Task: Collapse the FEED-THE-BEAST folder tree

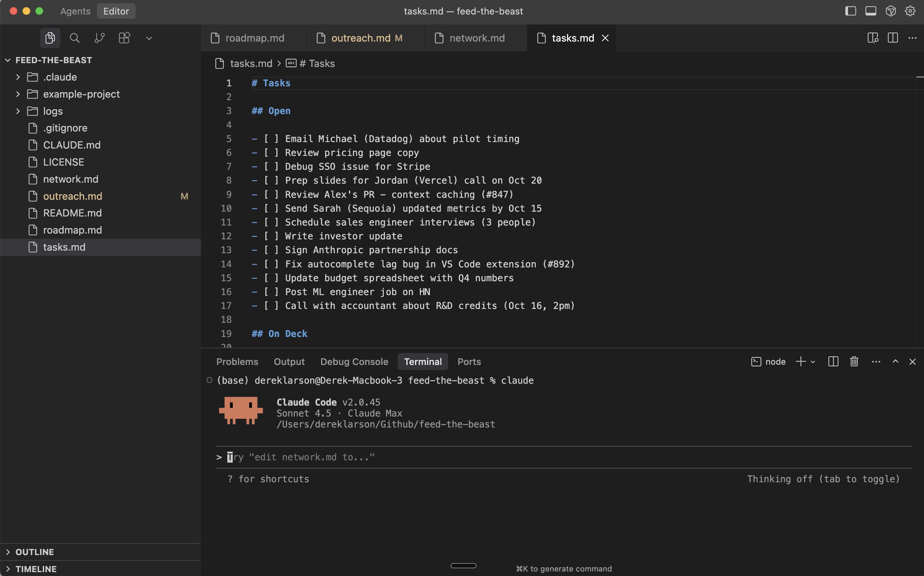Action: pos(8,60)
